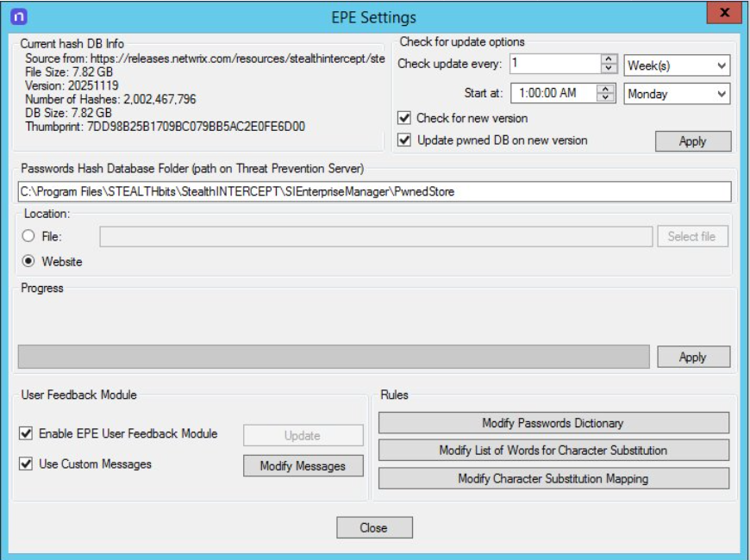This screenshot has width=750, height=560.
Task: Uncheck Enable EPE User Feedback Module
Action: 26,433
